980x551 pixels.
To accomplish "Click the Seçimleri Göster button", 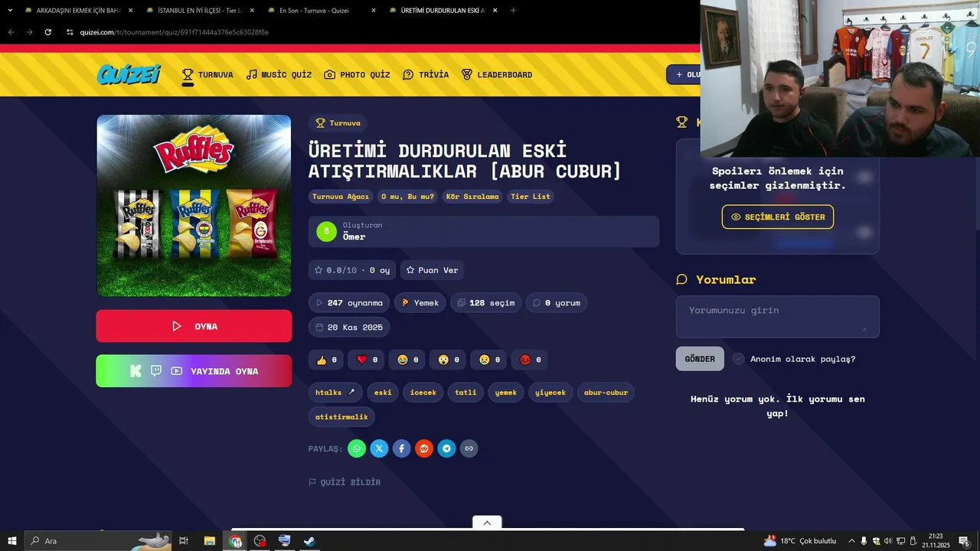I will pyautogui.click(x=778, y=217).
